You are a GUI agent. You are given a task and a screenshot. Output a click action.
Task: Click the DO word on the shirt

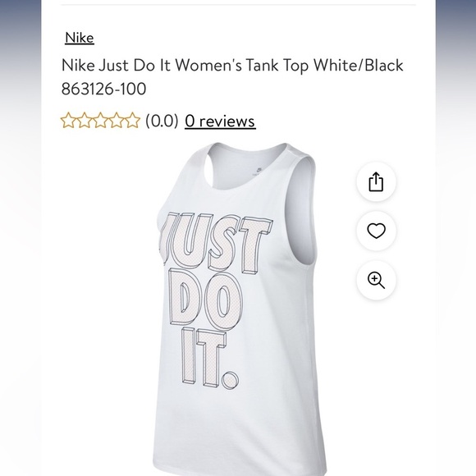[207, 299]
